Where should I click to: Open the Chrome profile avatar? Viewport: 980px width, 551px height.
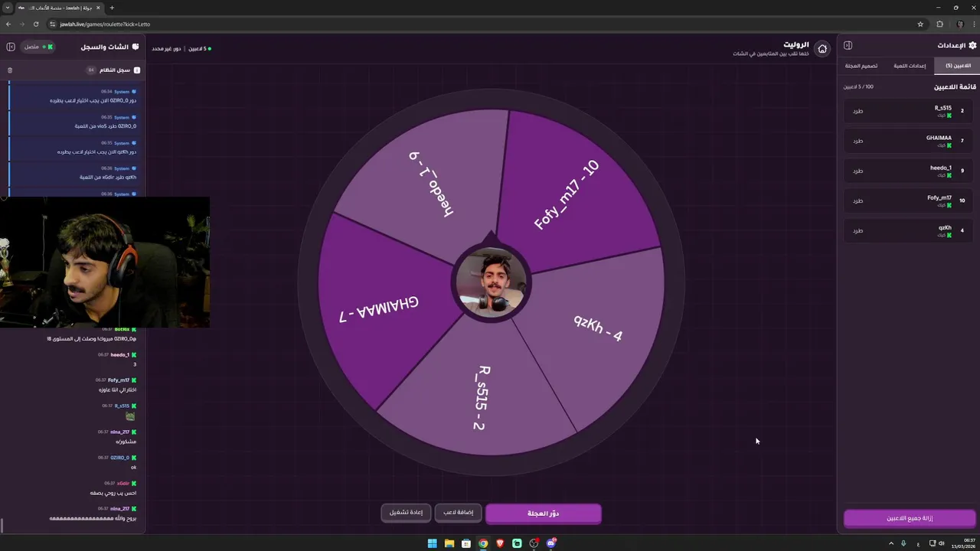[960, 24]
